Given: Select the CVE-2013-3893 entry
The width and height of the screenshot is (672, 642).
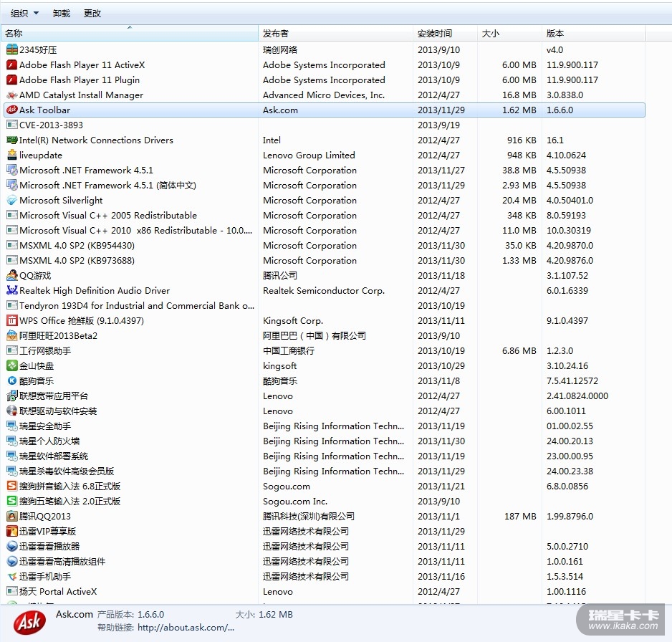Looking at the screenshot, I should click(324, 125).
